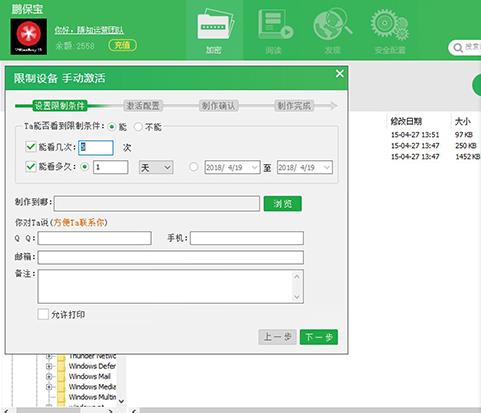This screenshot has width=481, height=413.
Task: Close the 限制设备 手动激活 dialog
Action: 339,74
